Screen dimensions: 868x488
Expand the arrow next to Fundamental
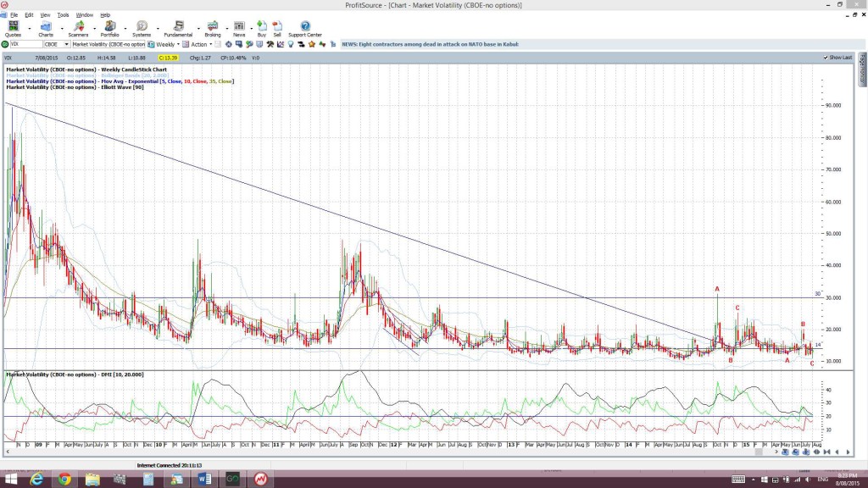pyautogui.click(x=198, y=28)
